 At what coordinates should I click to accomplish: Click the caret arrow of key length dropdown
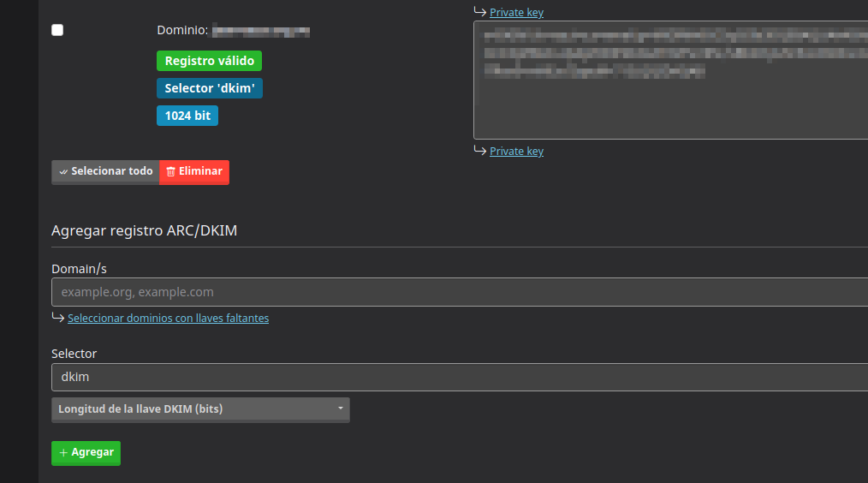click(340, 408)
